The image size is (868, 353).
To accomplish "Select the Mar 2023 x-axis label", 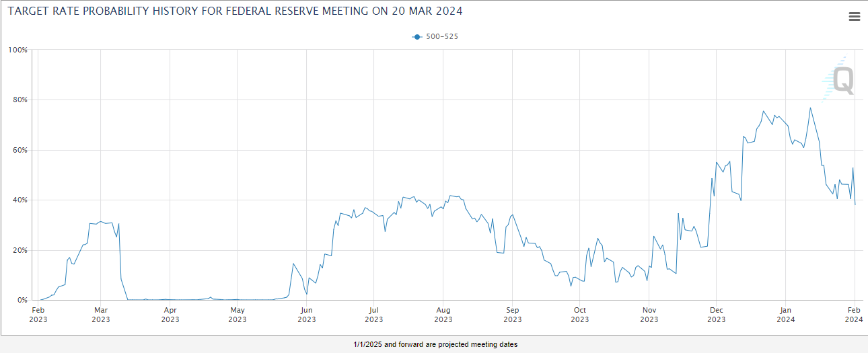I will click(100, 315).
